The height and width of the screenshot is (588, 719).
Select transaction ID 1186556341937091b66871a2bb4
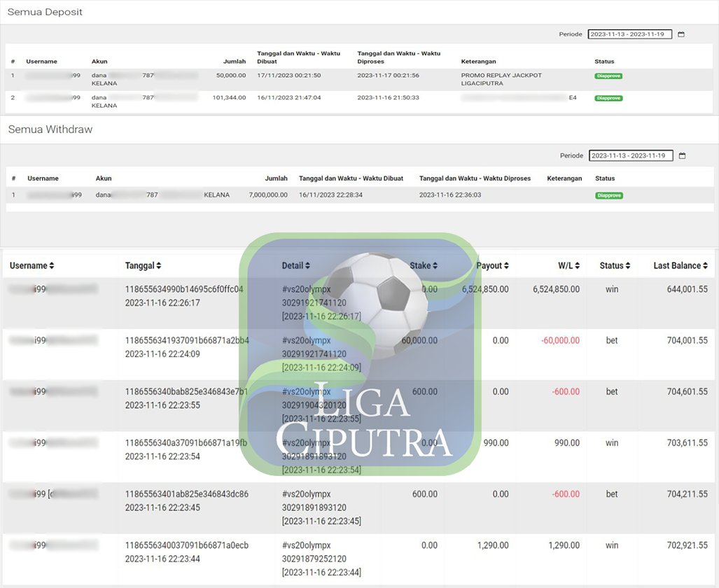pyautogui.click(x=187, y=341)
